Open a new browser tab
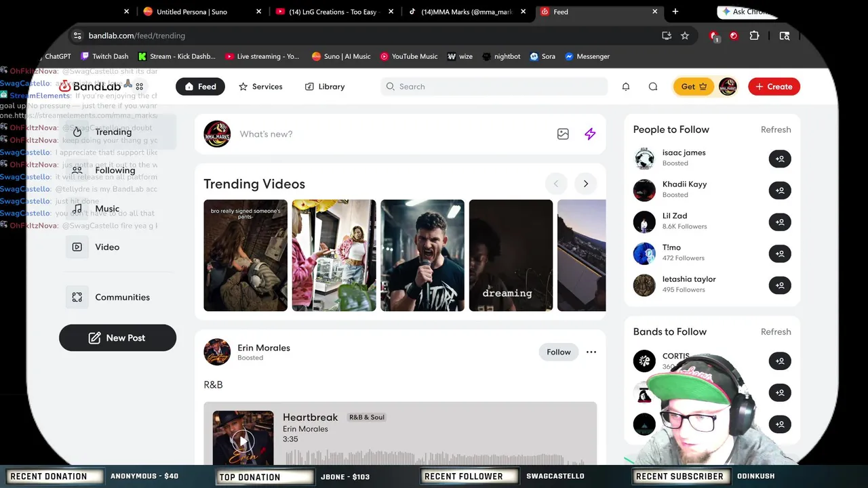 tap(675, 12)
